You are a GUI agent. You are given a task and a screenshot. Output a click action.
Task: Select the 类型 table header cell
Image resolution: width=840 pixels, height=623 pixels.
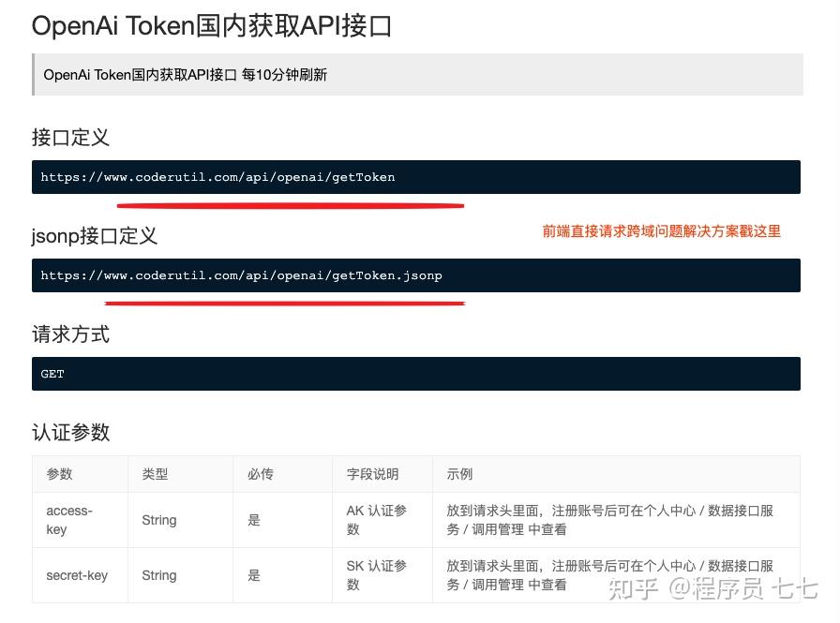(155, 474)
